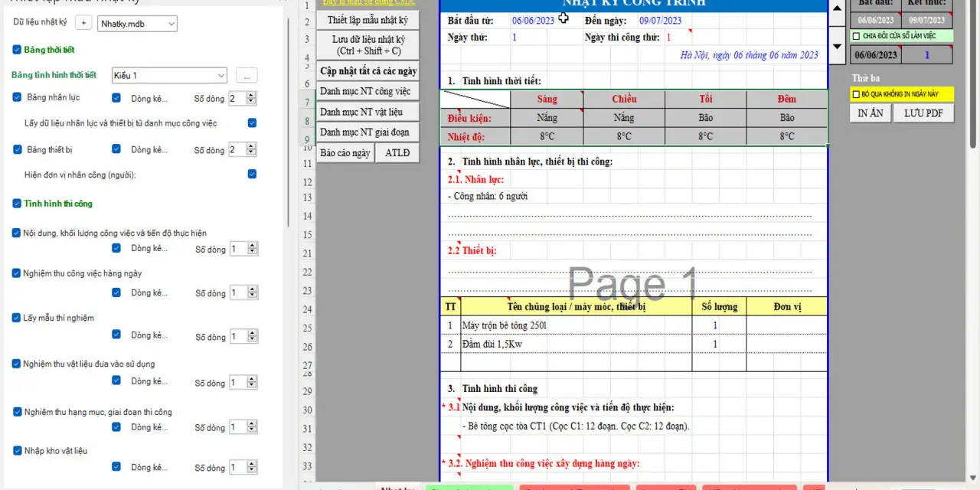This screenshot has height=490, width=980.
Task: Click the Số lượng column header
Action: [719, 306]
